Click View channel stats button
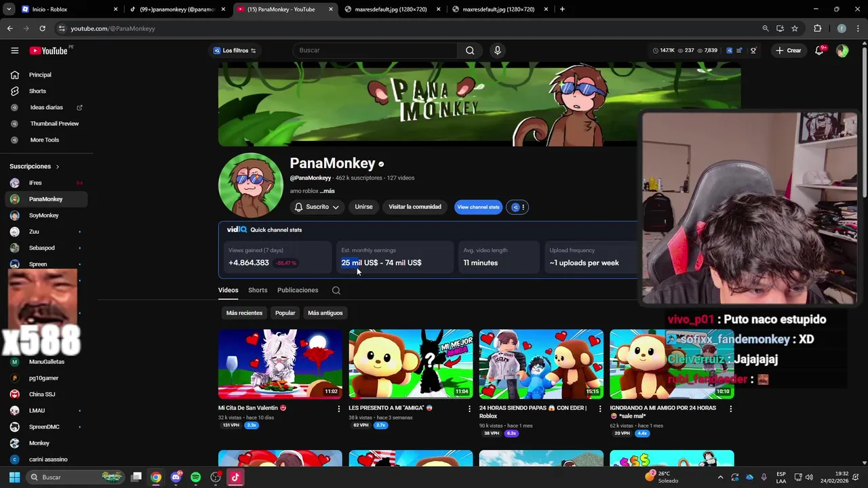The image size is (868, 488). tap(478, 207)
